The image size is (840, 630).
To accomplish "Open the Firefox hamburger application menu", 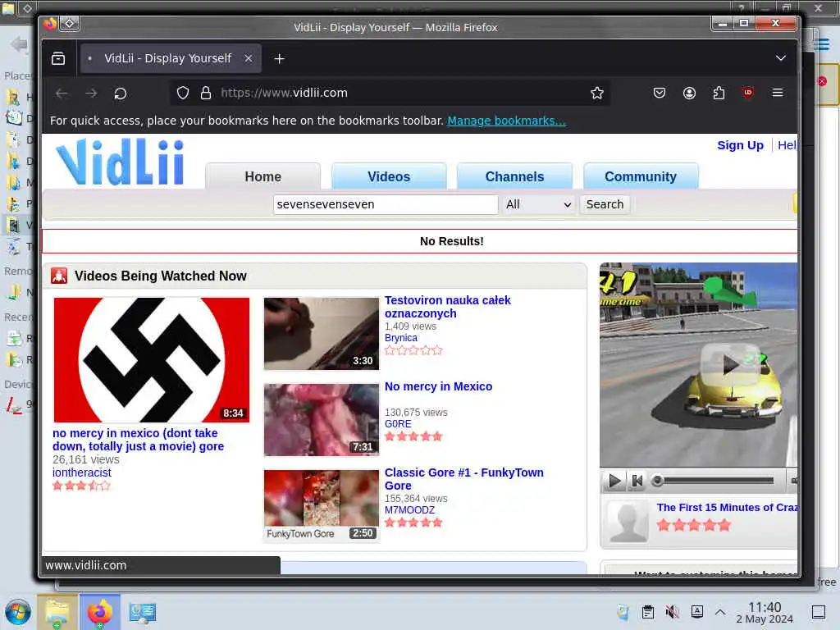I will click(778, 93).
